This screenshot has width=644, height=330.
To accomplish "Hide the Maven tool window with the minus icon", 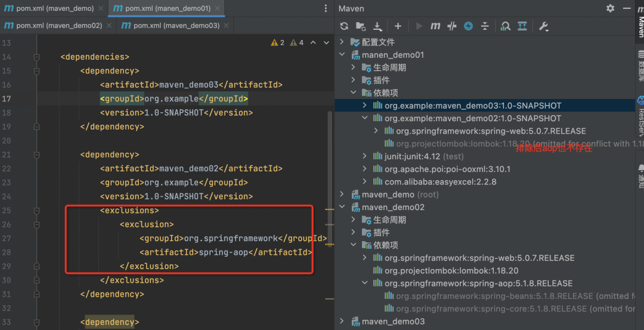I will (627, 8).
